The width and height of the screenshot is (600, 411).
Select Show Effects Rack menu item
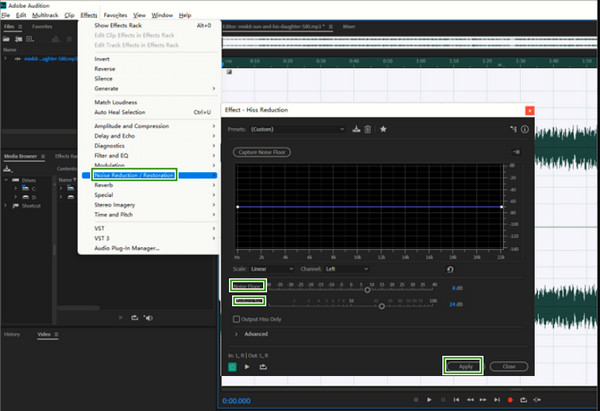click(149, 25)
